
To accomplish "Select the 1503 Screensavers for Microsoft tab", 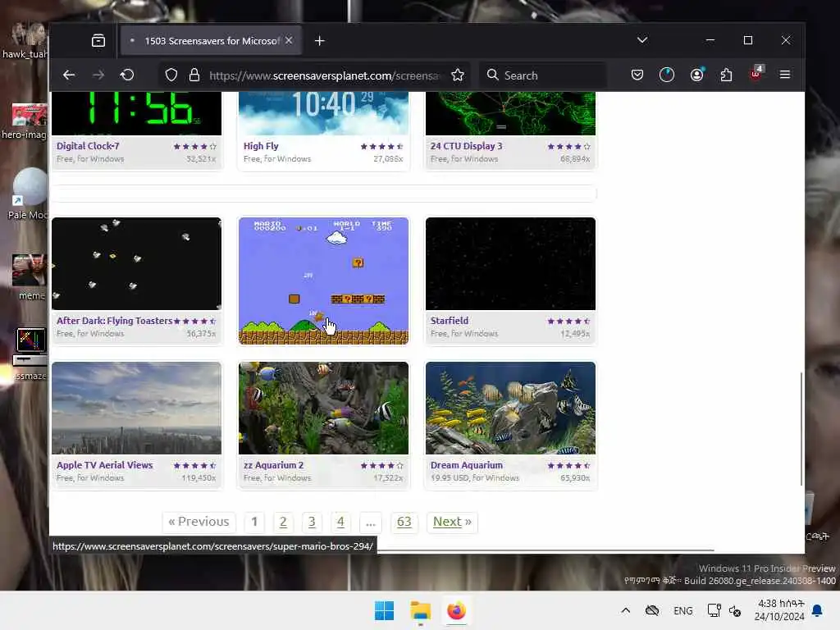I will pyautogui.click(x=212, y=41).
